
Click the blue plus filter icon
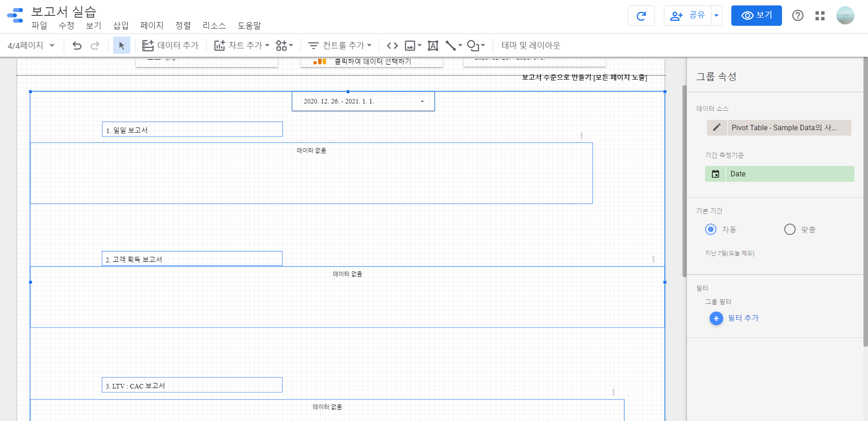[716, 318]
